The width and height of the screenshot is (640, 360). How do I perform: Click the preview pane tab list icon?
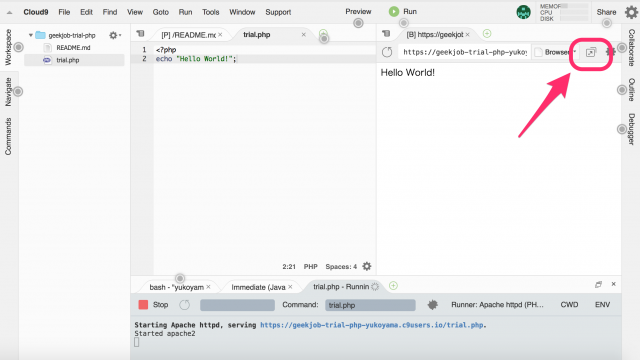click(x=386, y=33)
